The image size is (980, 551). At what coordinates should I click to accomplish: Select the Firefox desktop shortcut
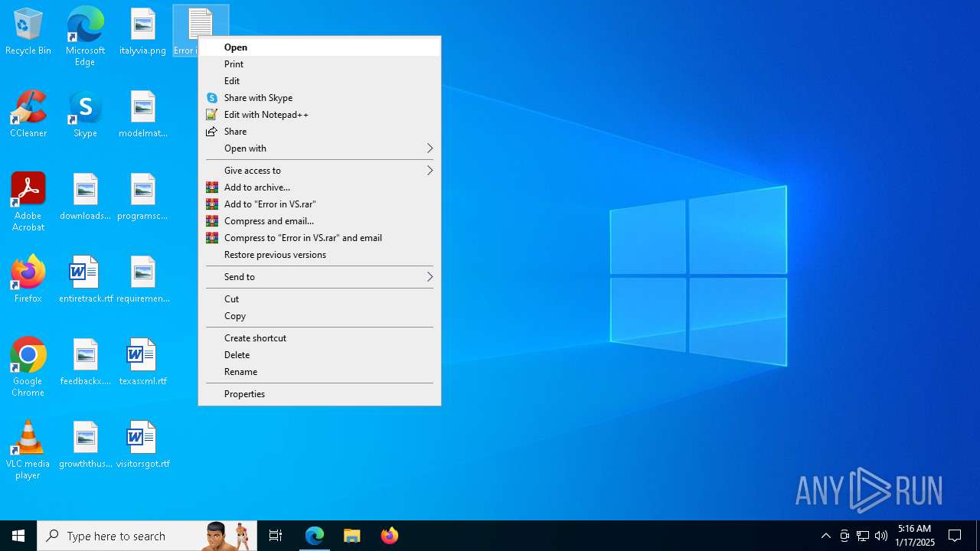[x=28, y=280]
